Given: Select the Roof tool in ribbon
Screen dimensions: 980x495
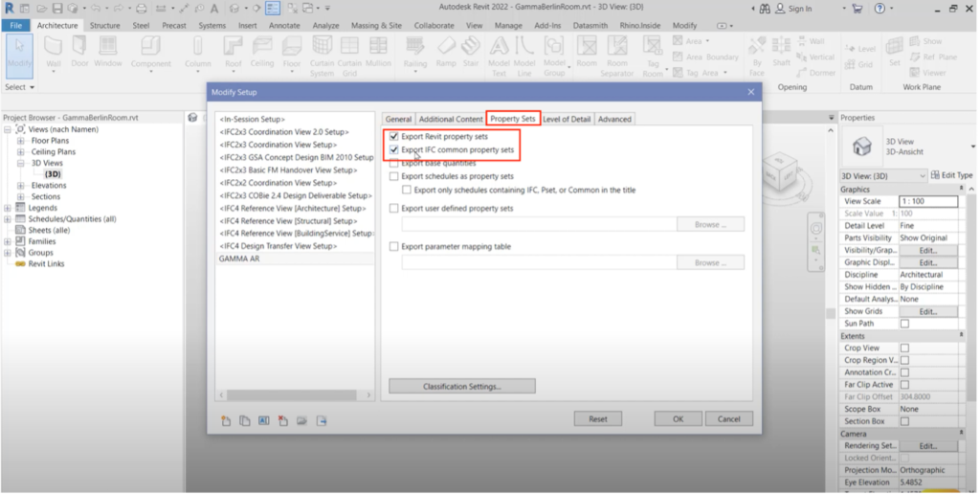Looking at the screenshot, I should point(234,53).
